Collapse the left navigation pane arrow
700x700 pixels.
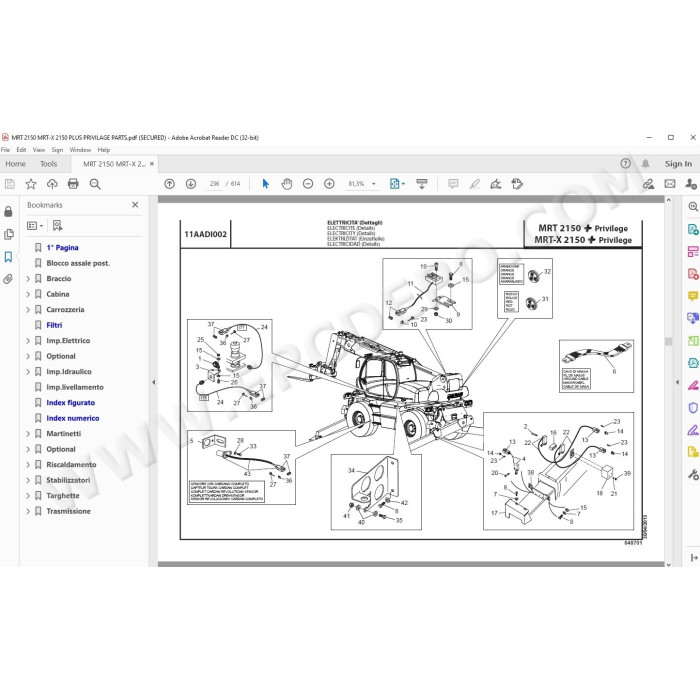[x=154, y=383]
